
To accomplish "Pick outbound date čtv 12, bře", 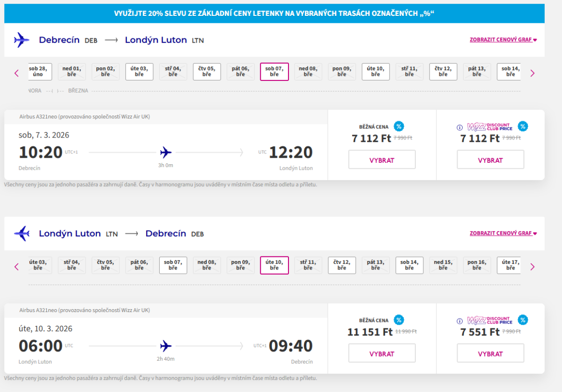I will coord(443,72).
